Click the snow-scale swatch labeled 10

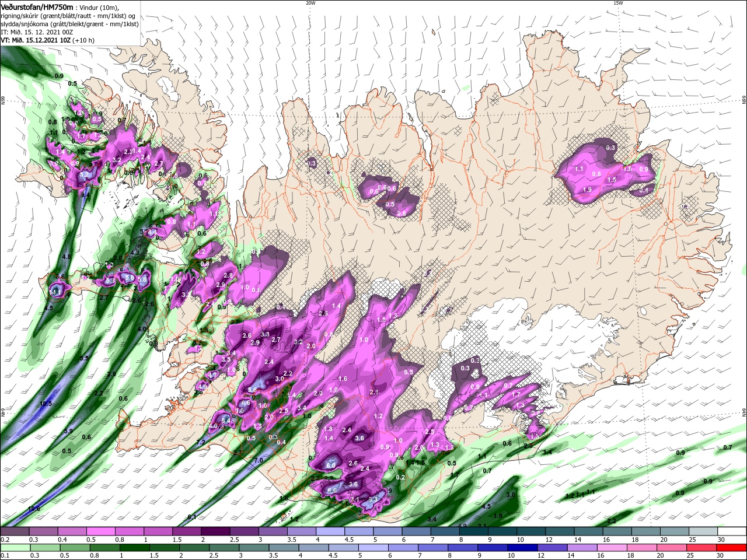point(530,531)
